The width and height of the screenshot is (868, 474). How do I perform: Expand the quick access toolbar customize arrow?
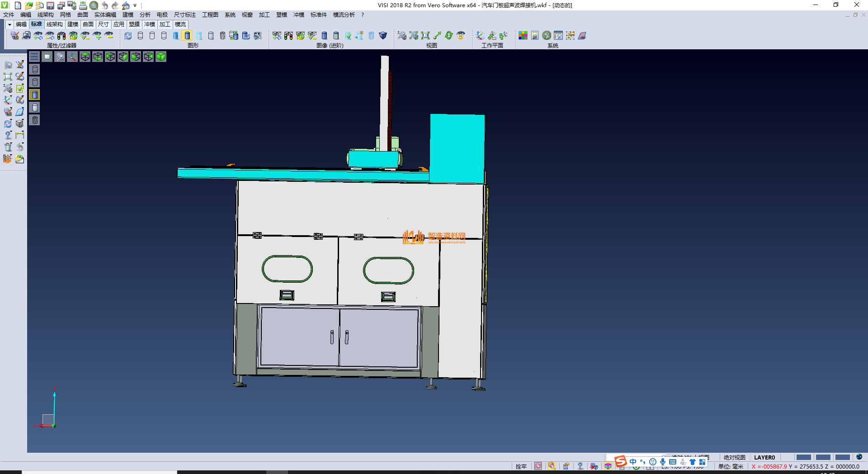135,6
